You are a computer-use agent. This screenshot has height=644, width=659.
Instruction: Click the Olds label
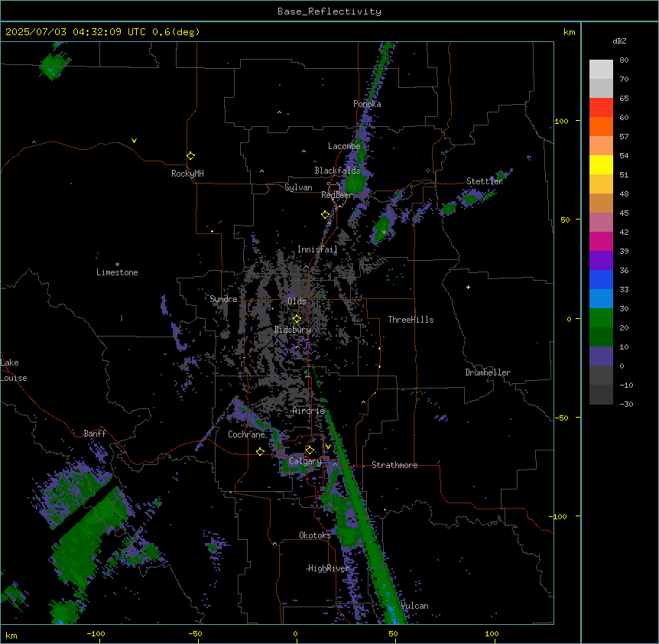pos(297,301)
